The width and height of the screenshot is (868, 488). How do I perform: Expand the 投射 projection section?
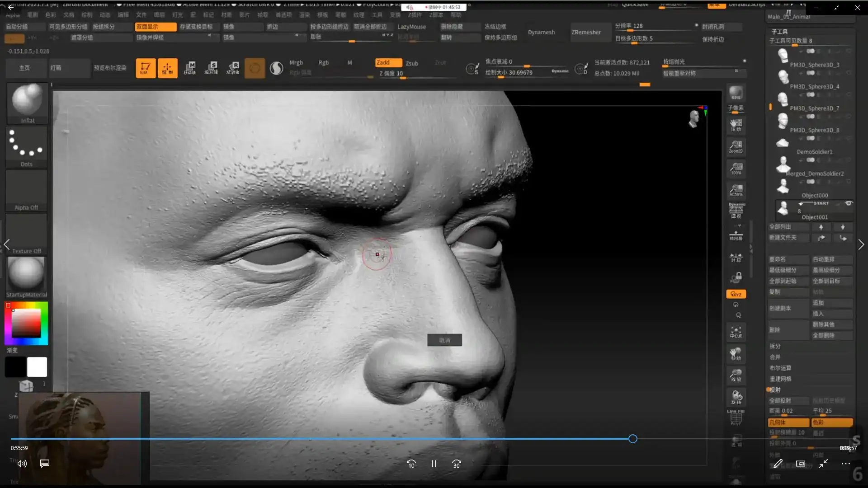click(775, 389)
